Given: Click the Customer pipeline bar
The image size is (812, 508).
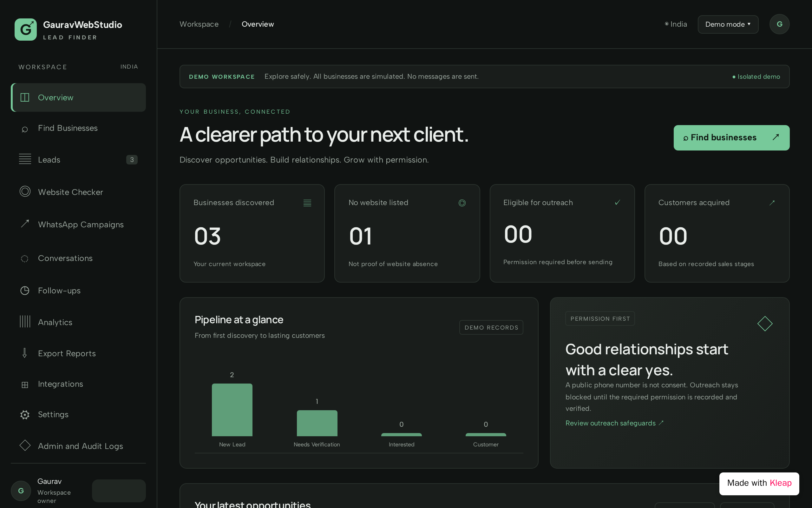Looking at the screenshot, I should (x=486, y=435).
